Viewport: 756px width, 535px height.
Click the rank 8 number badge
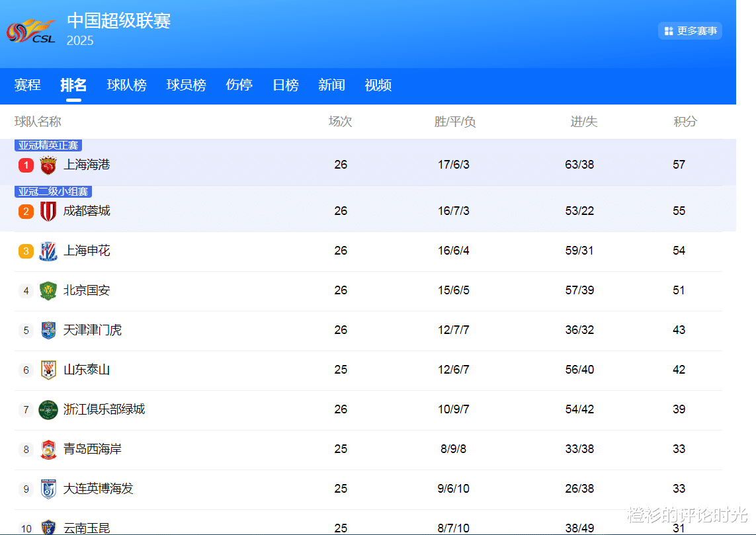(26, 449)
